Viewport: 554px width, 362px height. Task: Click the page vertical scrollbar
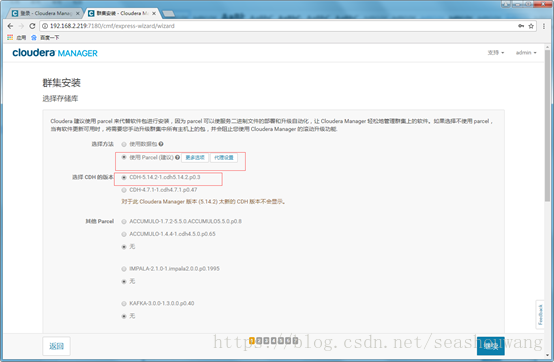(547, 125)
